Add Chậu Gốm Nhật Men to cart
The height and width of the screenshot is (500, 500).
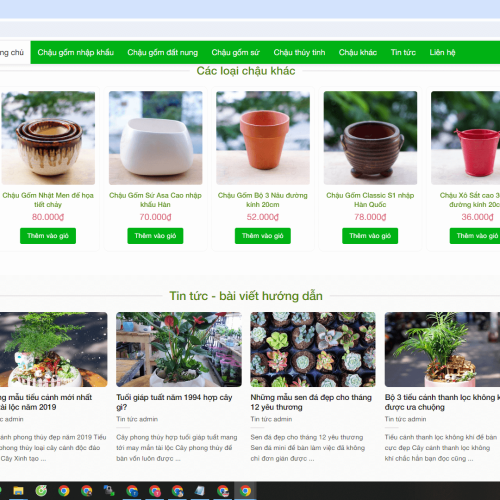point(48,236)
